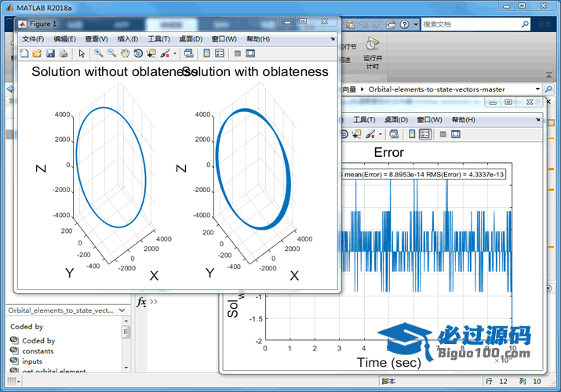This screenshot has width=561, height=392.
Task: Open 窗口(W) menu in Error figure window
Action: 429,120
